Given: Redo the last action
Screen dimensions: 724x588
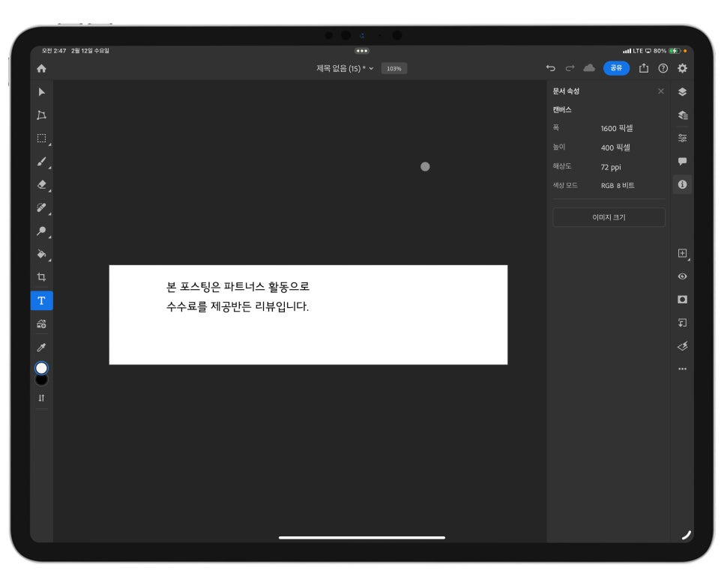Looking at the screenshot, I should pyautogui.click(x=570, y=68).
